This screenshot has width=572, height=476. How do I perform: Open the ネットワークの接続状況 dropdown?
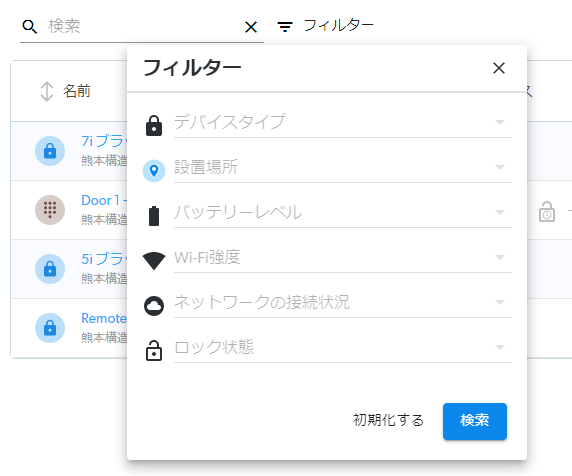[x=343, y=302]
